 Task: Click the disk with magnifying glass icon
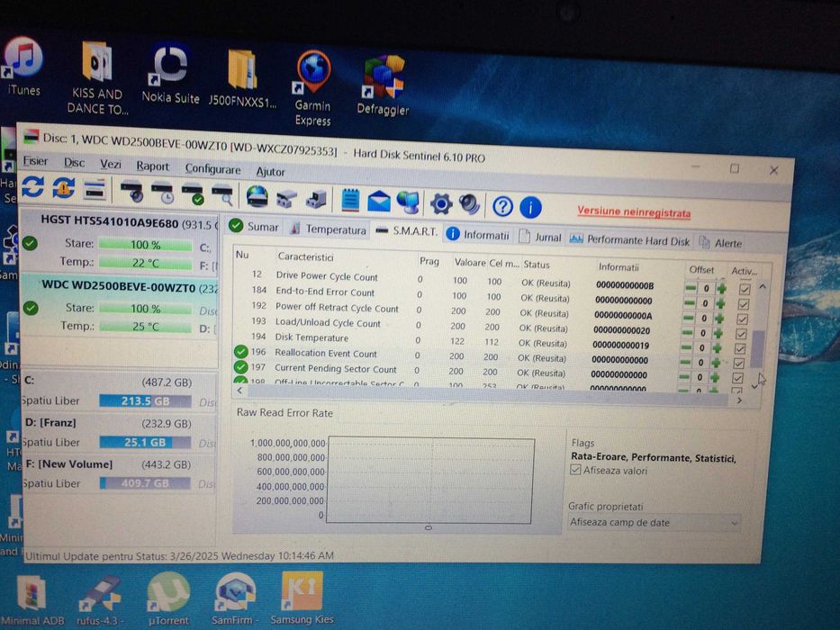(223, 195)
